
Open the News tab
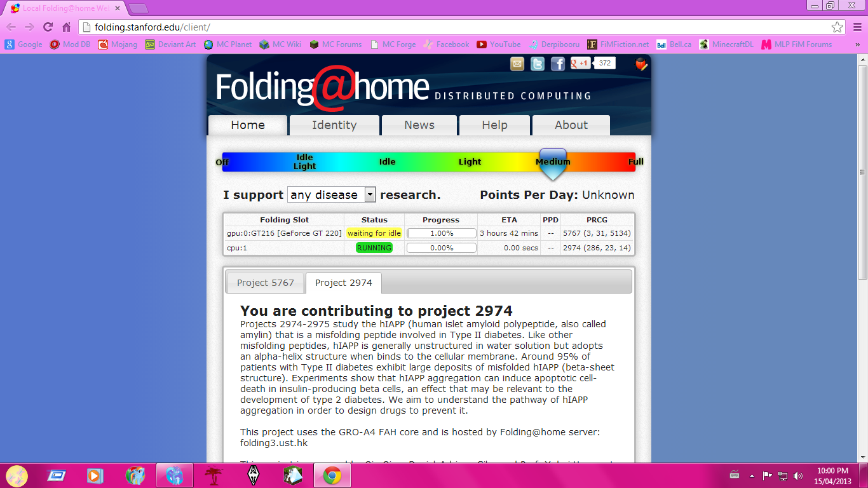[419, 125]
